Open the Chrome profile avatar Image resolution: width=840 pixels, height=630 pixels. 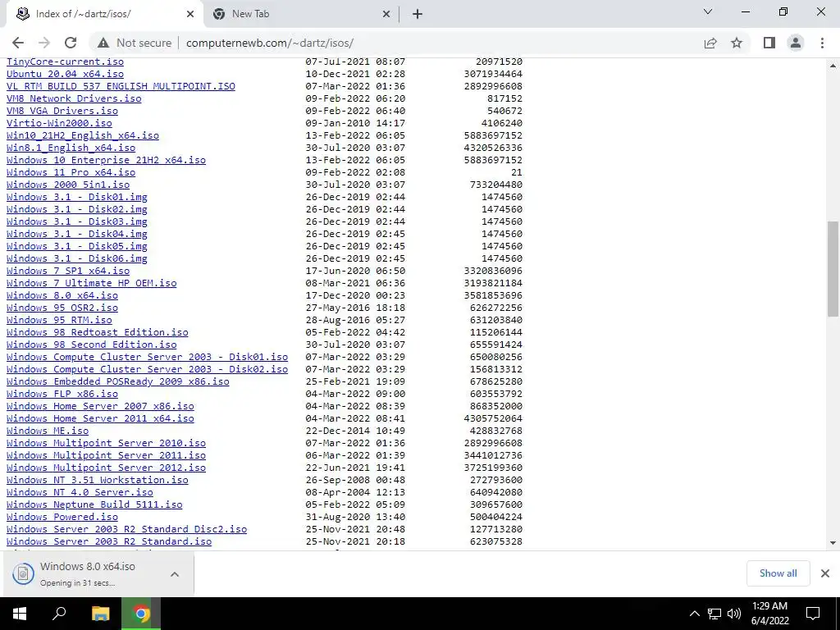(x=796, y=43)
